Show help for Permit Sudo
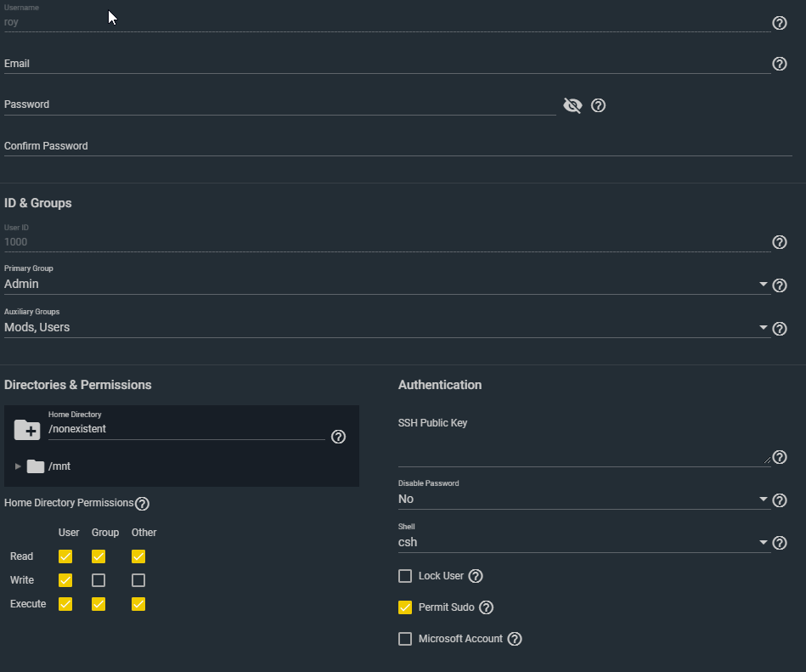Image resolution: width=806 pixels, height=672 pixels. coord(487,607)
